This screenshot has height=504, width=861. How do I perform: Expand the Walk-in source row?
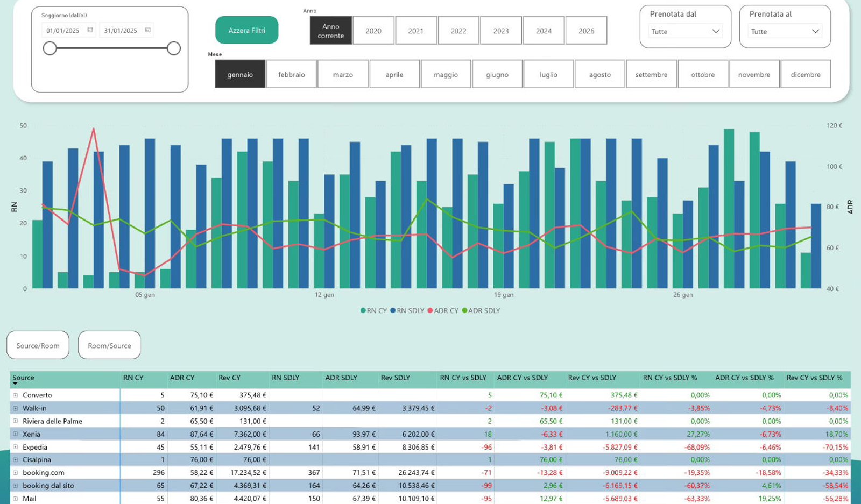point(16,408)
